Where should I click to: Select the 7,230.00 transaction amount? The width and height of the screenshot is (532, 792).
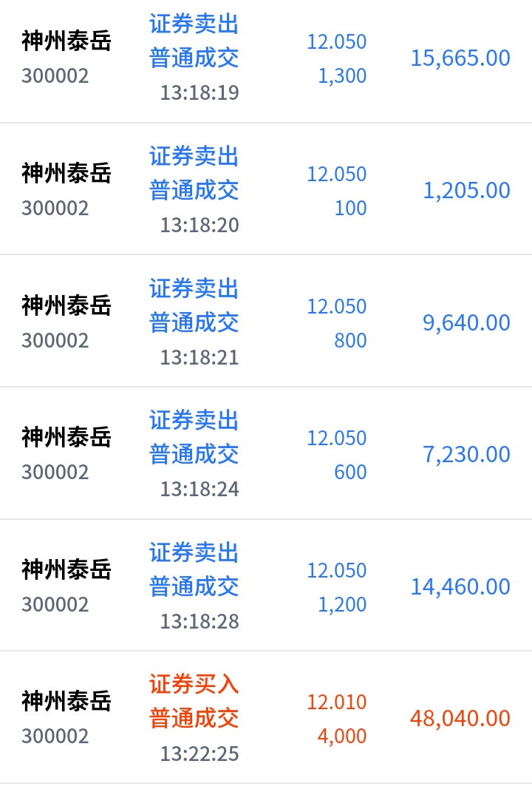pos(466,455)
